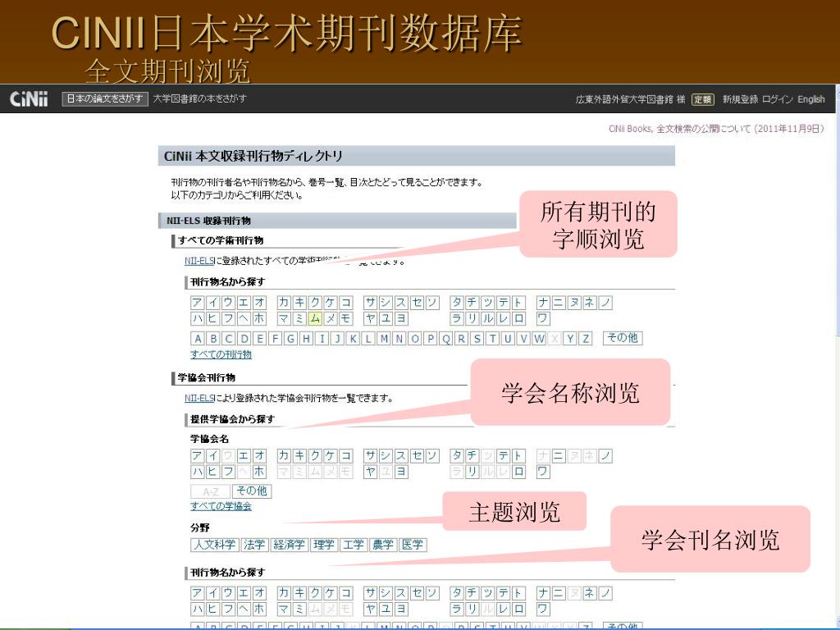Viewport: 840px width, 630px height.
Task: Select kana ア in すべての学術刊行物 index
Action: pyautogui.click(x=198, y=303)
